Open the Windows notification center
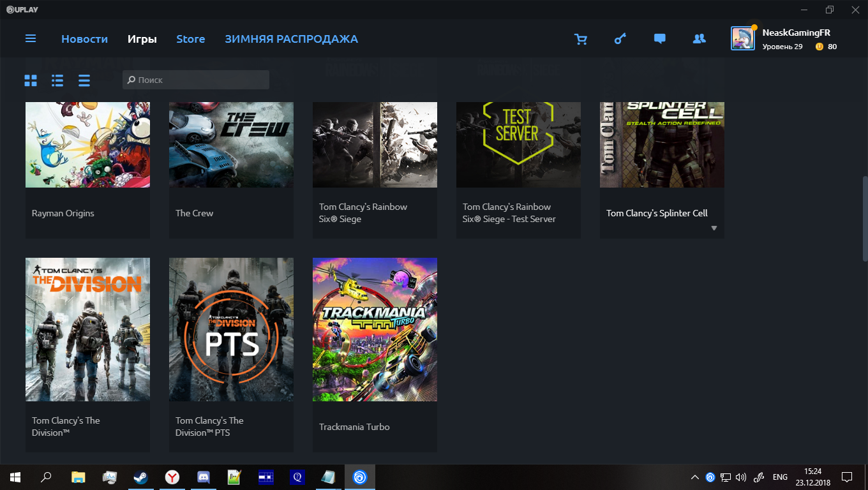 (x=847, y=477)
